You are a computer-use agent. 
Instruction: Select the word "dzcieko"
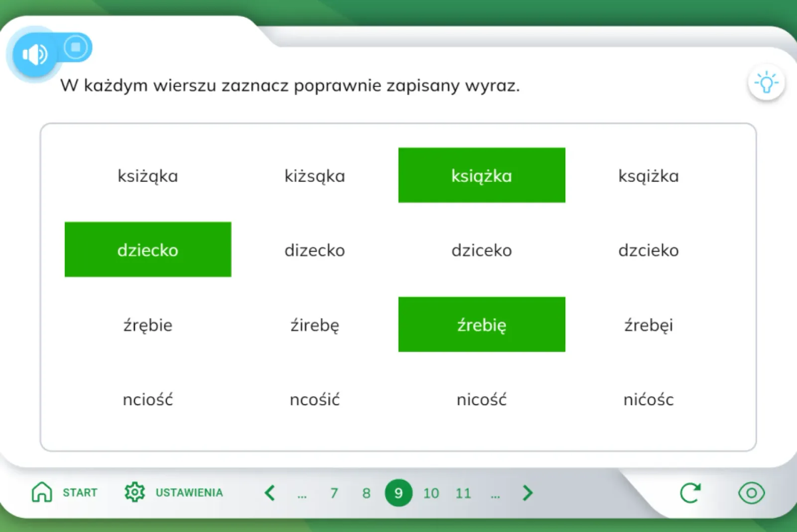click(649, 250)
